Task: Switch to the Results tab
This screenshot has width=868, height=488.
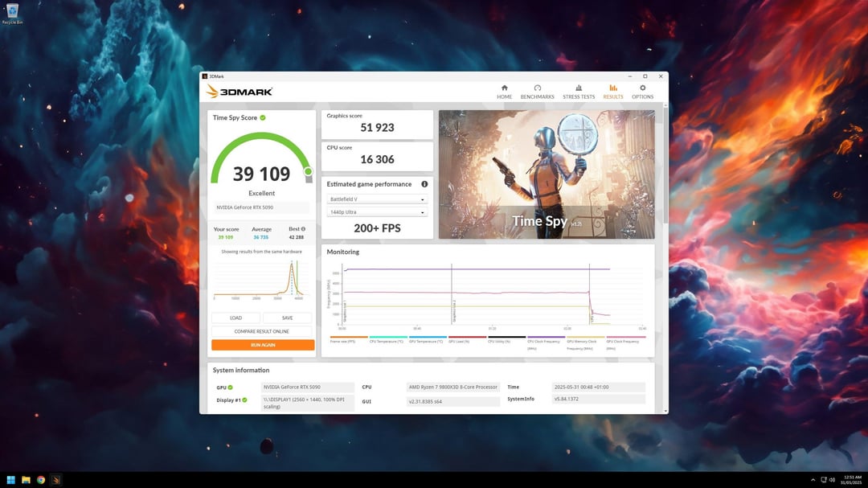Action: 612,92
